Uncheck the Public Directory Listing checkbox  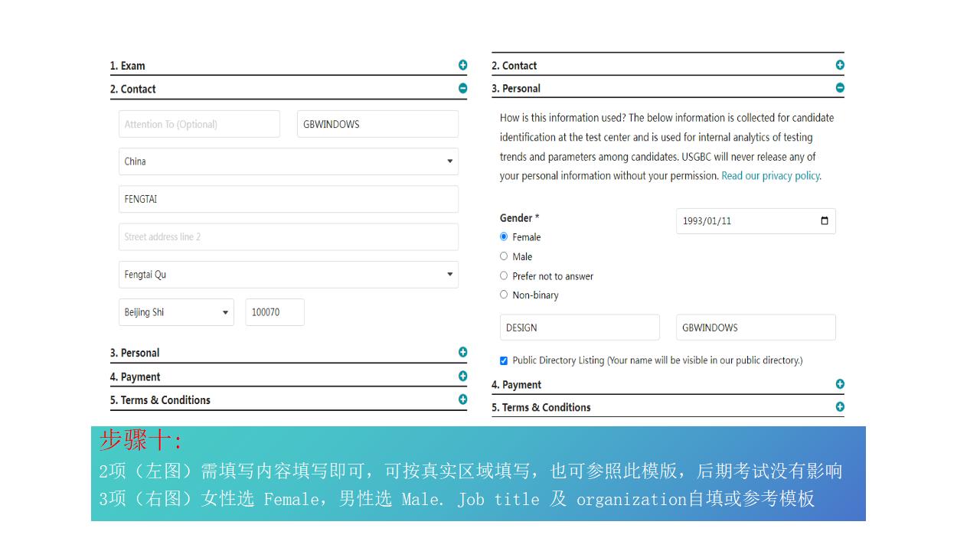point(503,360)
